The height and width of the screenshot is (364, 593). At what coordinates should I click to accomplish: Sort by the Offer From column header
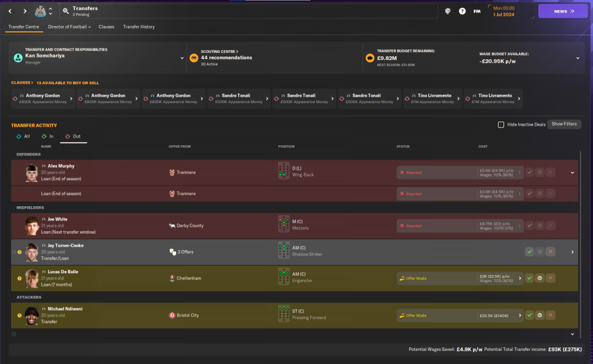[179, 146]
